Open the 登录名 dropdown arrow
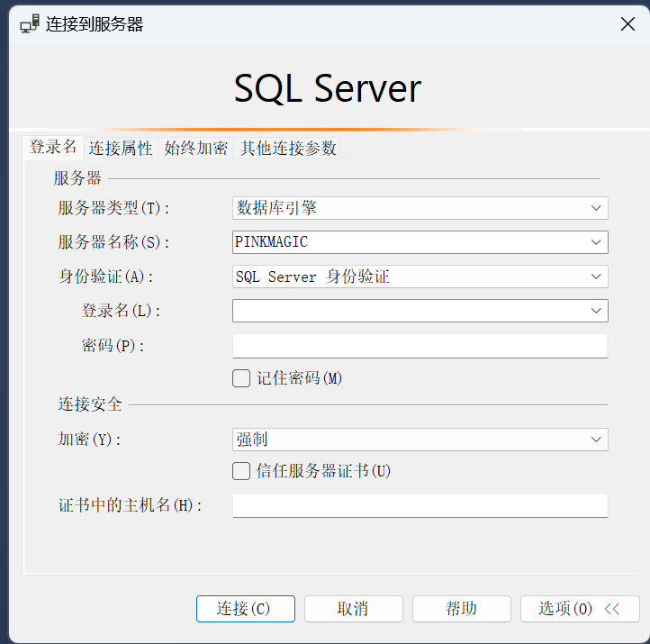Image resolution: width=650 pixels, height=644 pixels. pos(596,311)
